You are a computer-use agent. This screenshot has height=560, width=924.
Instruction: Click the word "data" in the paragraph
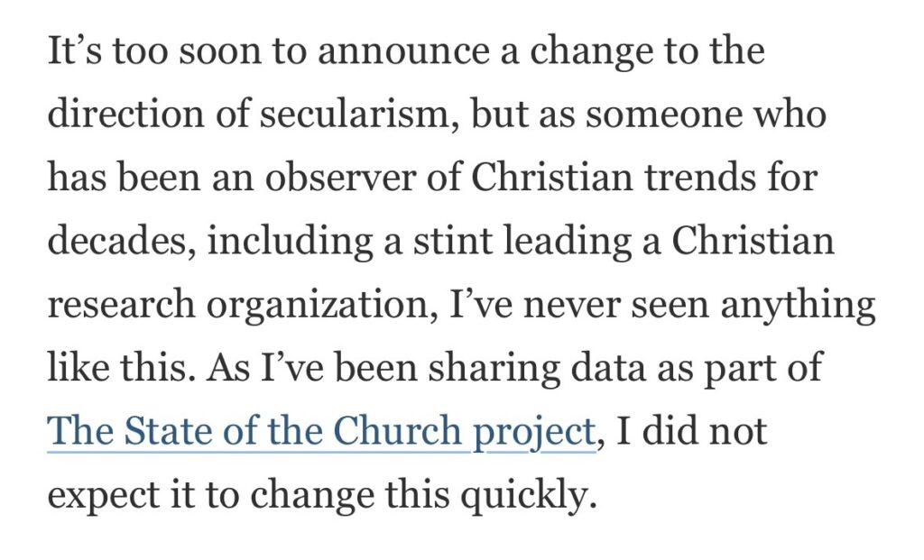tap(608, 369)
